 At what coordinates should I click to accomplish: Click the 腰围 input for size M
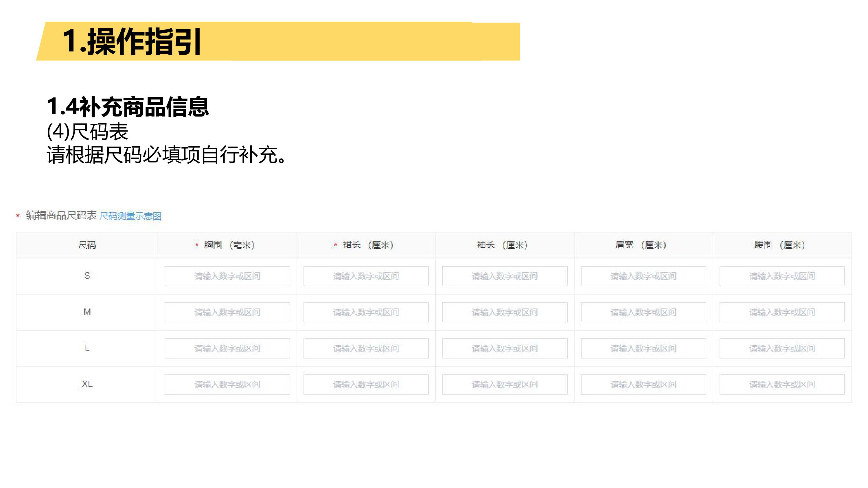pyautogui.click(x=782, y=312)
